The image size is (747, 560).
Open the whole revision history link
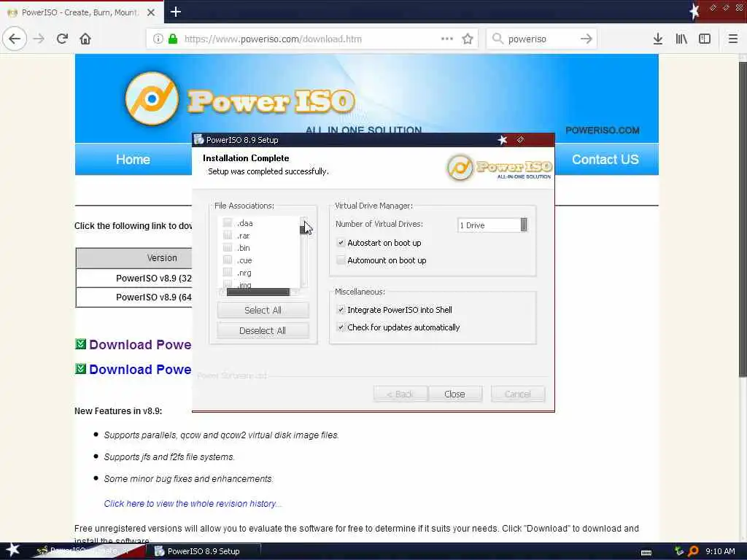tap(193, 503)
